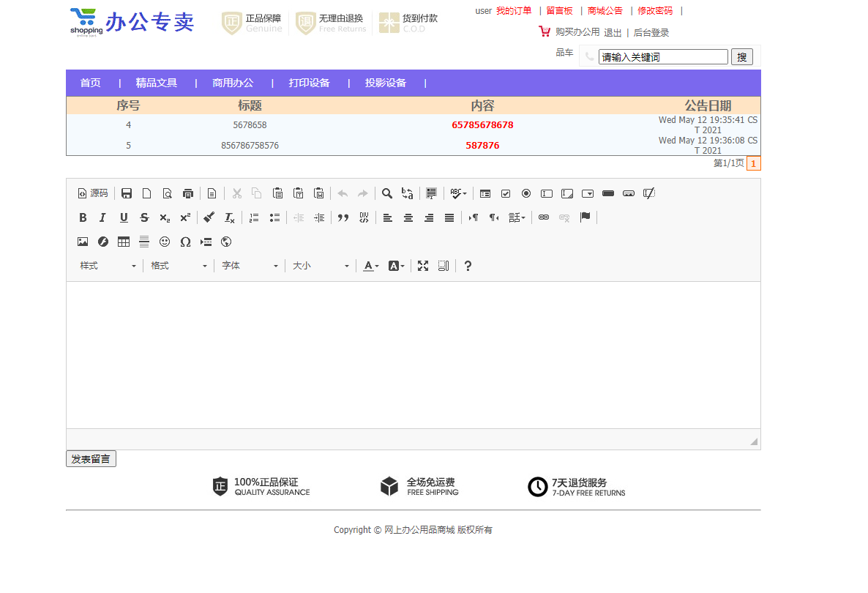Viewport: 868px width, 593px height.
Task: Click the Insert Link icon
Action: click(543, 217)
